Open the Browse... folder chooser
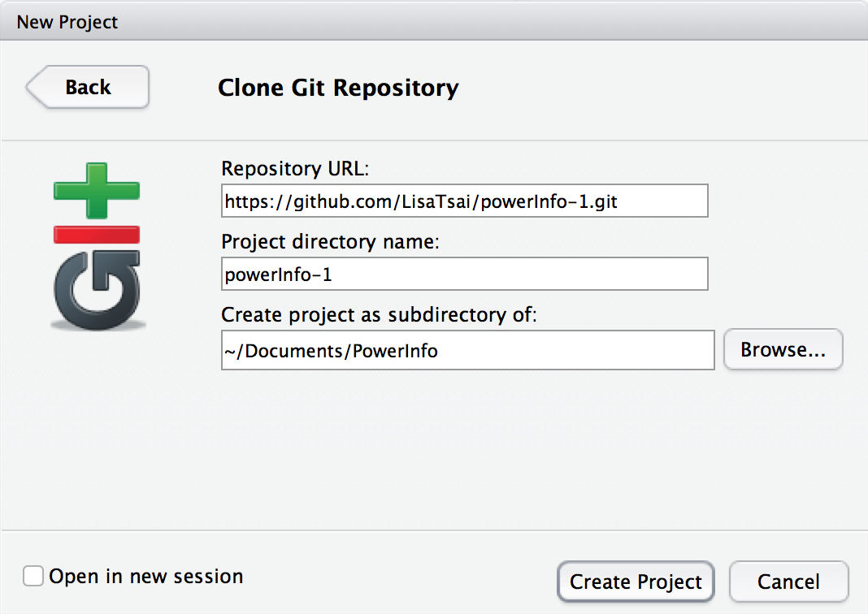Image resolution: width=868 pixels, height=614 pixels. (783, 349)
